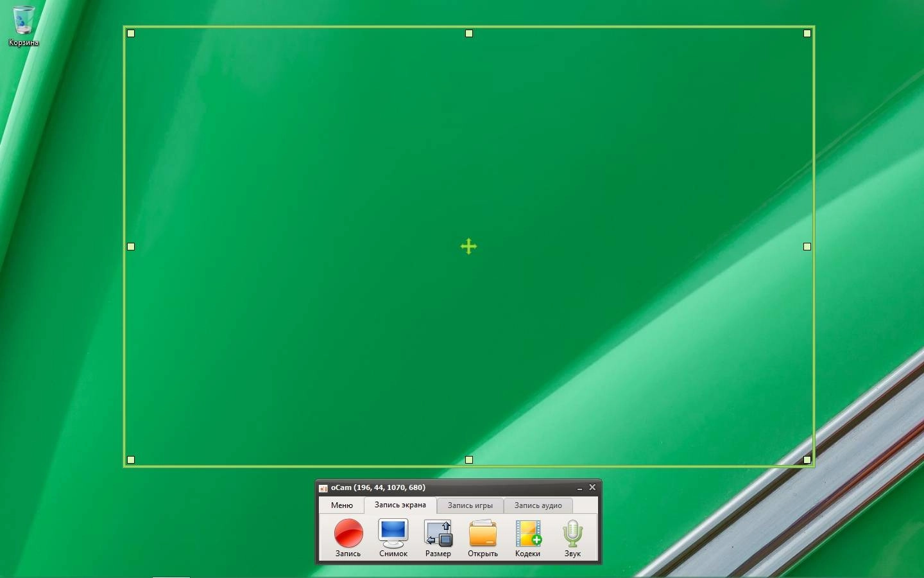Open the output folder via Открыть
Screen dimensions: 924x578
(x=483, y=538)
